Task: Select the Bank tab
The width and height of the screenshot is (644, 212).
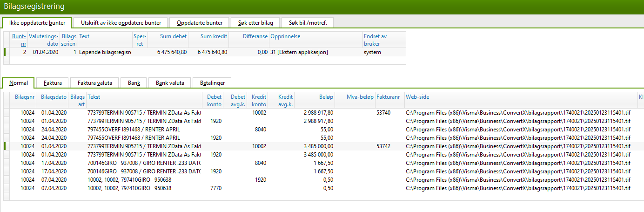Action: (134, 83)
